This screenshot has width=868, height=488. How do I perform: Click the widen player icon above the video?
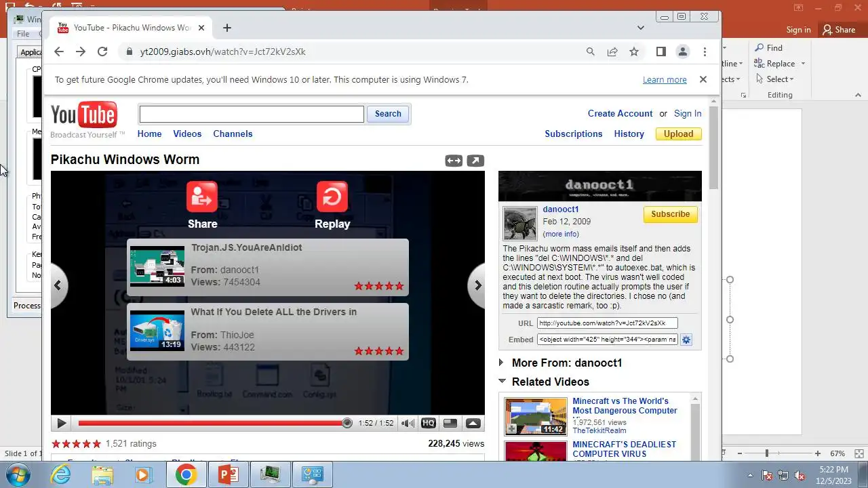[454, 161]
